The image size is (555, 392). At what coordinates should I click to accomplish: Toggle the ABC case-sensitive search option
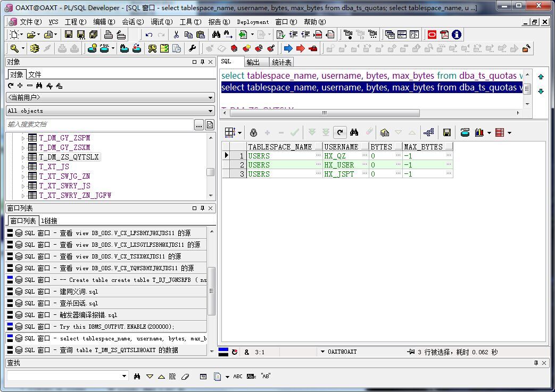click(237, 376)
